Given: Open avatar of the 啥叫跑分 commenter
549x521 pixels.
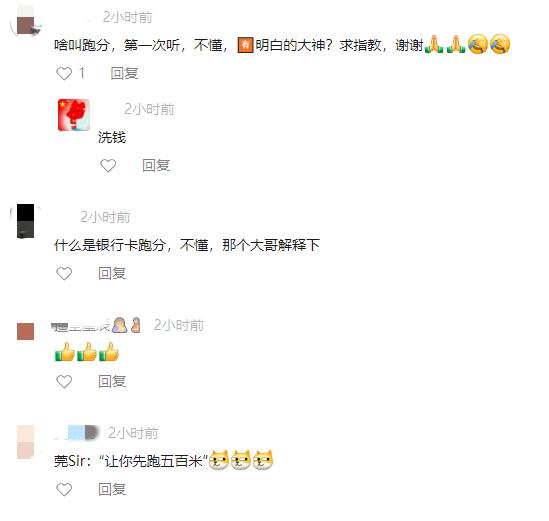Looking at the screenshot, I should click(x=26, y=20).
